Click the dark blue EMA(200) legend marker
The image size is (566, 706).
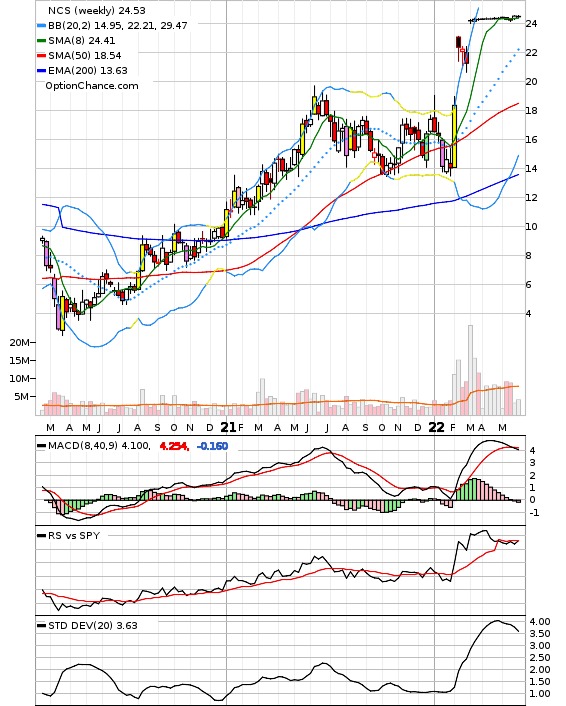(41, 71)
